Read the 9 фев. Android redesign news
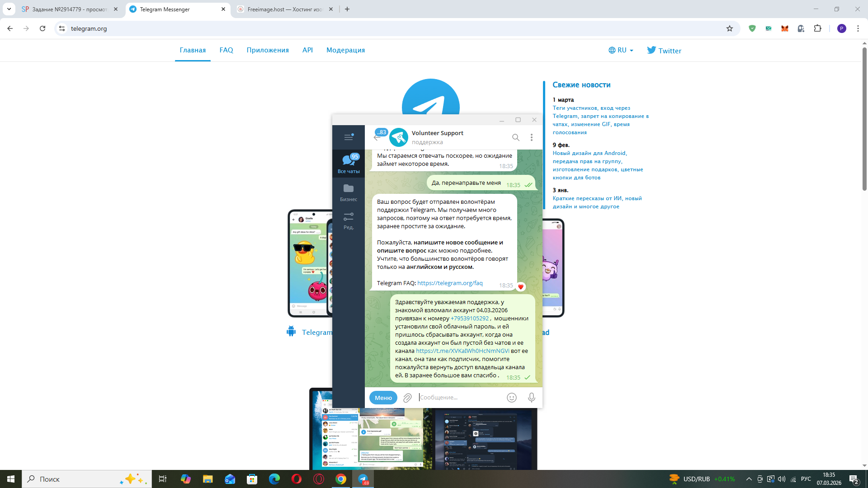Image resolution: width=868 pixels, height=488 pixels. tap(598, 165)
